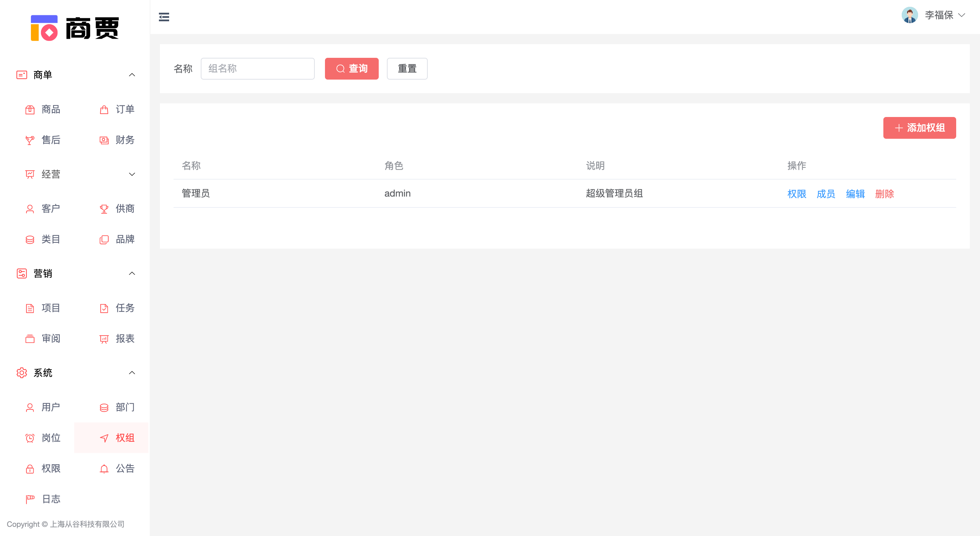This screenshot has height=536, width=980.
Task: Open the 李福保 user dropdown
Action: click(x=945, y=15)
